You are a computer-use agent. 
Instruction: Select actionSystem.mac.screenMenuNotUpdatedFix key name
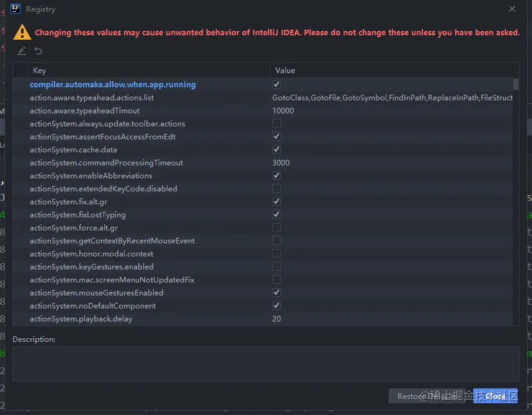112,279
